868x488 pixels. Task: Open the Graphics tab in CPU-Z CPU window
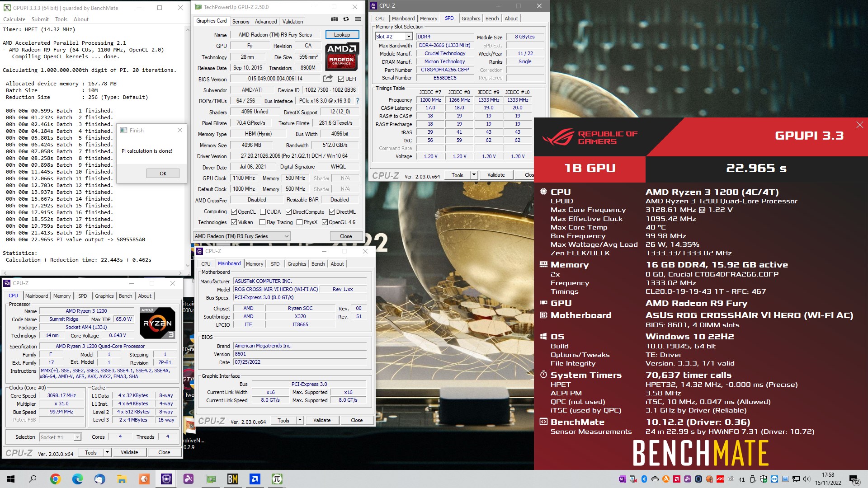pyautogui.click(x=104, y=296)
